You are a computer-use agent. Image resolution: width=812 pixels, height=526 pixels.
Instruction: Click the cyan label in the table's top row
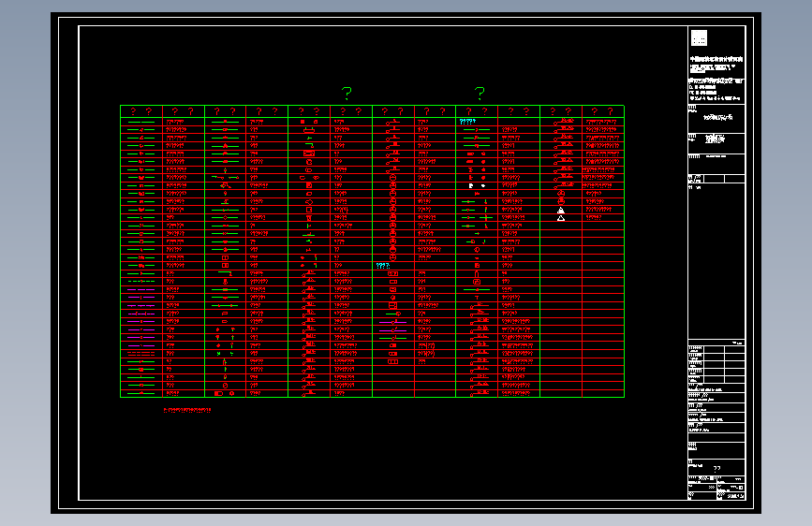(467, 122)
